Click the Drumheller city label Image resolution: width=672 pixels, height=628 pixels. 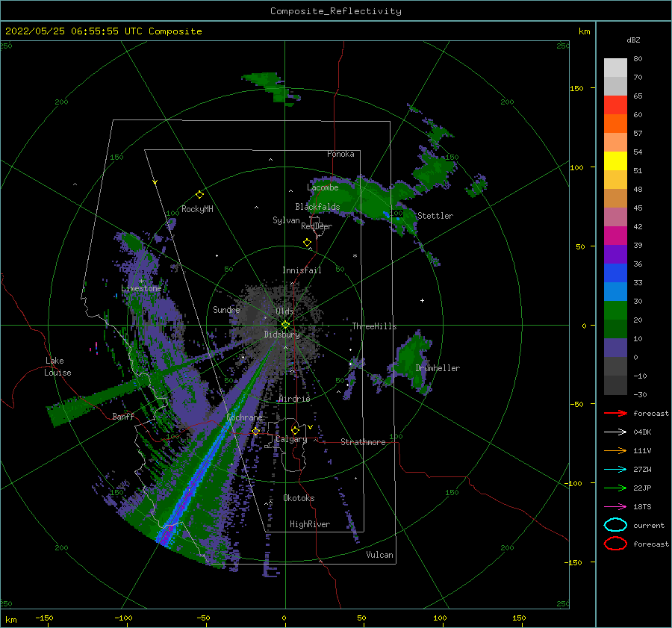point(438,368)
